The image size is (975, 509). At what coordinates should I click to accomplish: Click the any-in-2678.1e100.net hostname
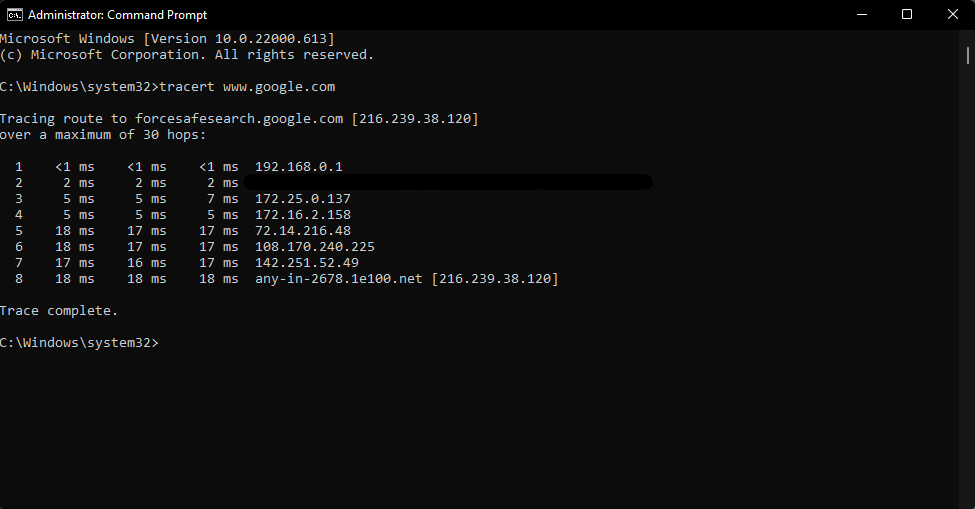coord(338,279)
